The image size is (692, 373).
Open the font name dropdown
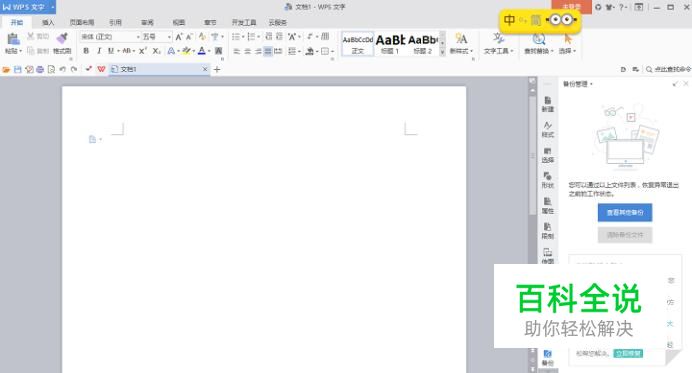138,37
